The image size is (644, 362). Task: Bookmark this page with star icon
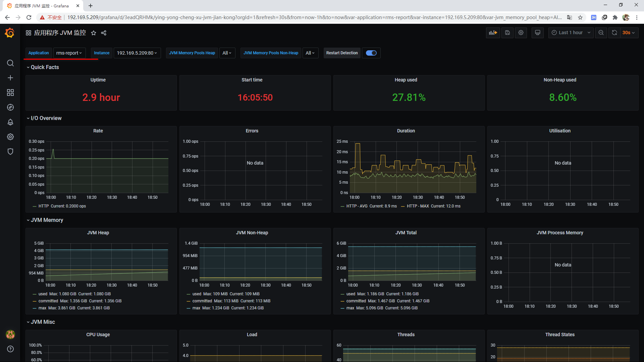click(580, 17)
